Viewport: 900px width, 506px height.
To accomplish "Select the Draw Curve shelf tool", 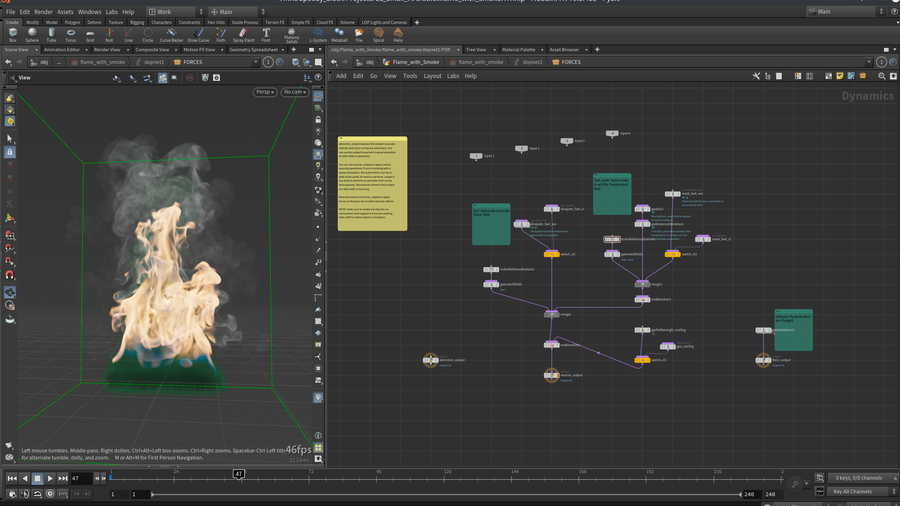I will point(198,35).
